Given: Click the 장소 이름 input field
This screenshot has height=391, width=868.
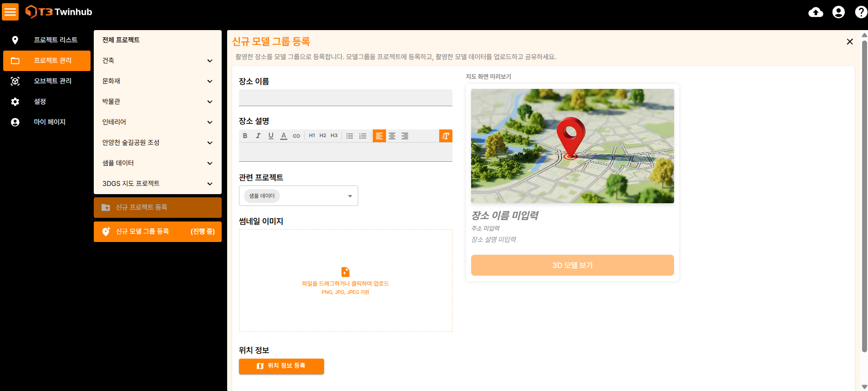Looking at the screenshot, I should pyautogui.click(x=345, y=98).
